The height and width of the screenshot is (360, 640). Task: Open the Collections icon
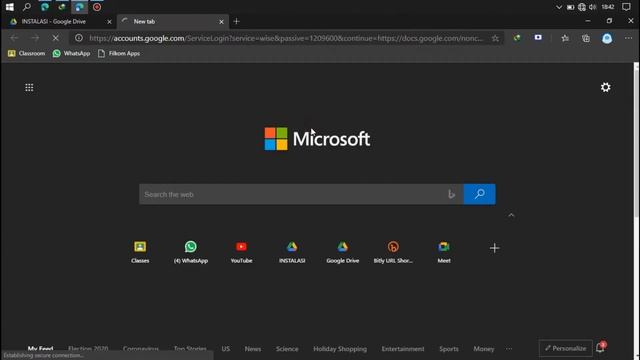tap(586, 38)
